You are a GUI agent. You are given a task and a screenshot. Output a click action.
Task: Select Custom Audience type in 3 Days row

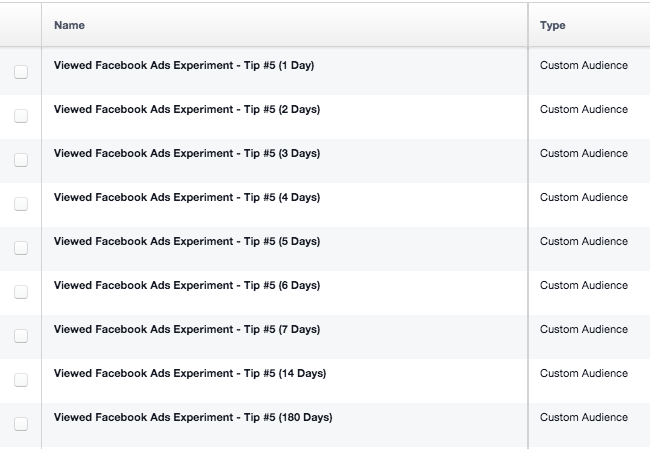click(584, 153)
